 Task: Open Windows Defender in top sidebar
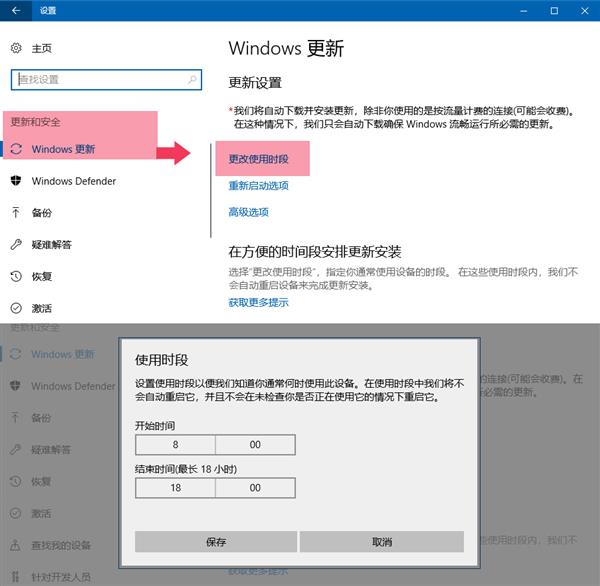click(x=74, y=181)
